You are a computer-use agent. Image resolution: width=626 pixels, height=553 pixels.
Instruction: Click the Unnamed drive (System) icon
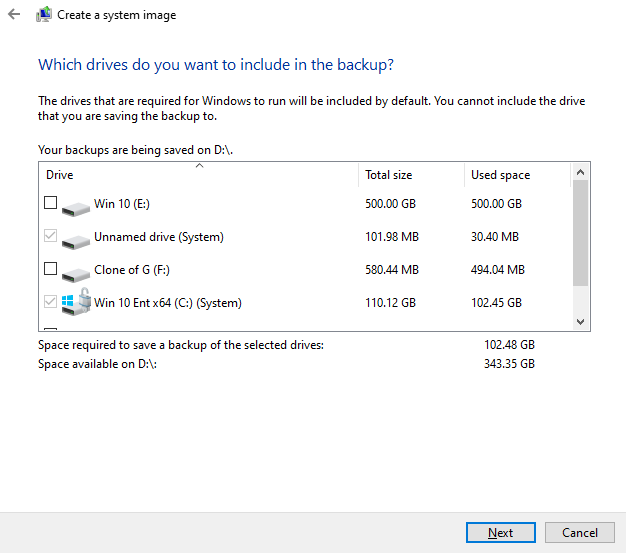click(75, 240)
